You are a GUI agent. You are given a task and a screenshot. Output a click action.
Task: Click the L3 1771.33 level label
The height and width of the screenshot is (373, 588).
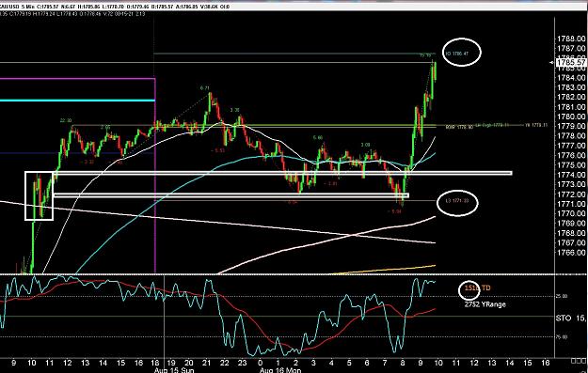click(x=457, y=201)
